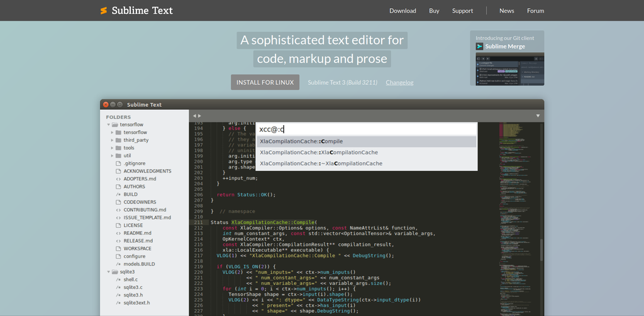Click line number 211 in gutter
644x316 pixels.
click(x=198, y=222)
